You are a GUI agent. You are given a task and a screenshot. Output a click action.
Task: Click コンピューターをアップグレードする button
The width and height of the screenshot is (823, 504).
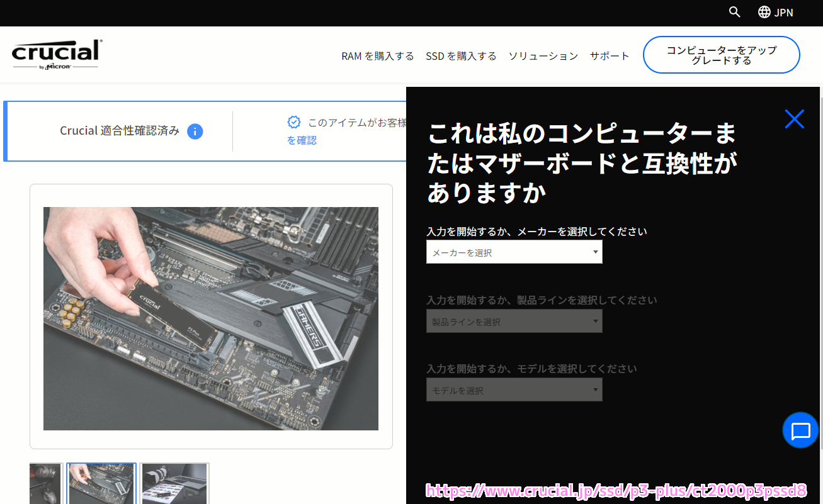721,55
